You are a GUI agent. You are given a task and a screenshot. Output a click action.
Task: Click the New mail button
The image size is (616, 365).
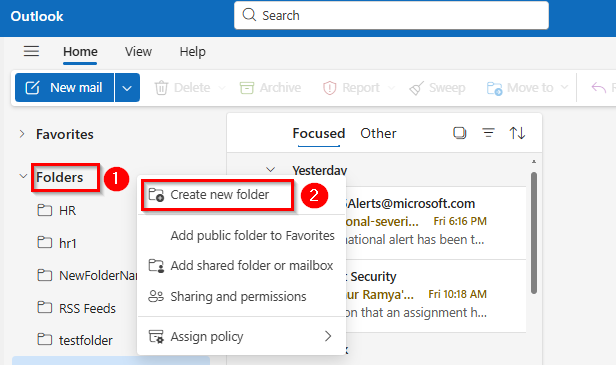click(64, 88)
